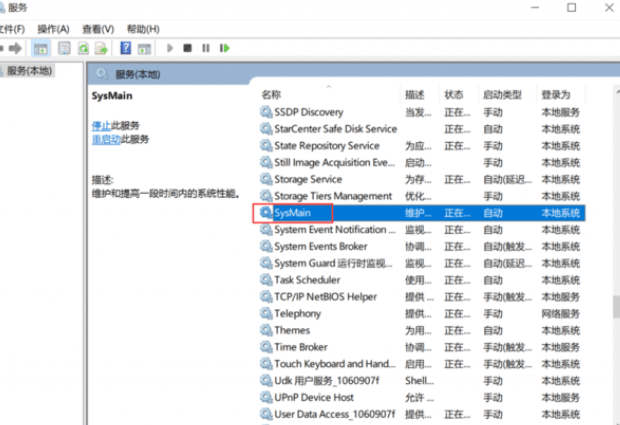Open the blue Help toolbar icon
This screenshot has height=425, width=620.
coord(126,48)
